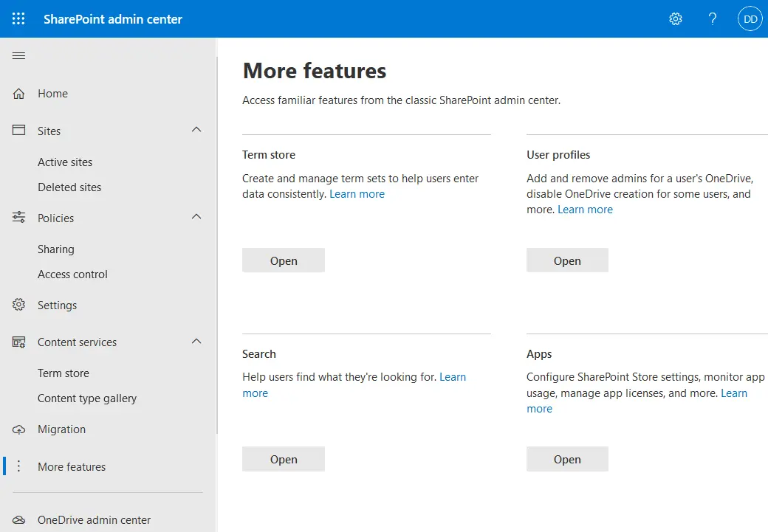
Task: Collapse the Policies section chevron
Action: pos(196,217)
